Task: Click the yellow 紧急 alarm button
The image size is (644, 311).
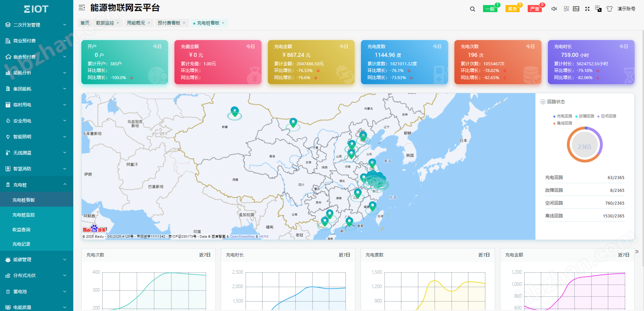Action: tap(512, 9)
